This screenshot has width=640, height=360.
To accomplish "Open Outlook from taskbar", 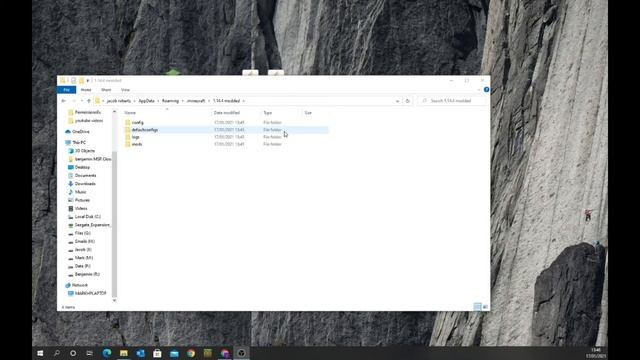I will [140, 353].
